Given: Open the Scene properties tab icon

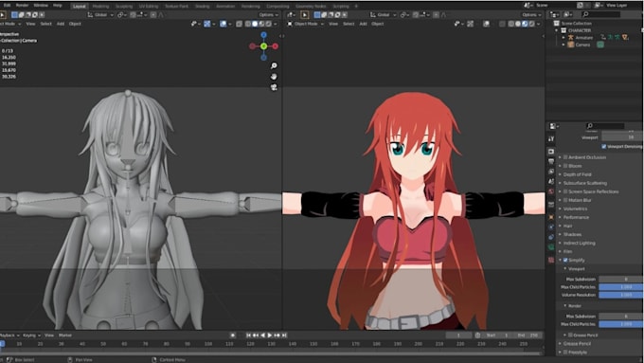Looking at the screenshot, I should [551, 181].
